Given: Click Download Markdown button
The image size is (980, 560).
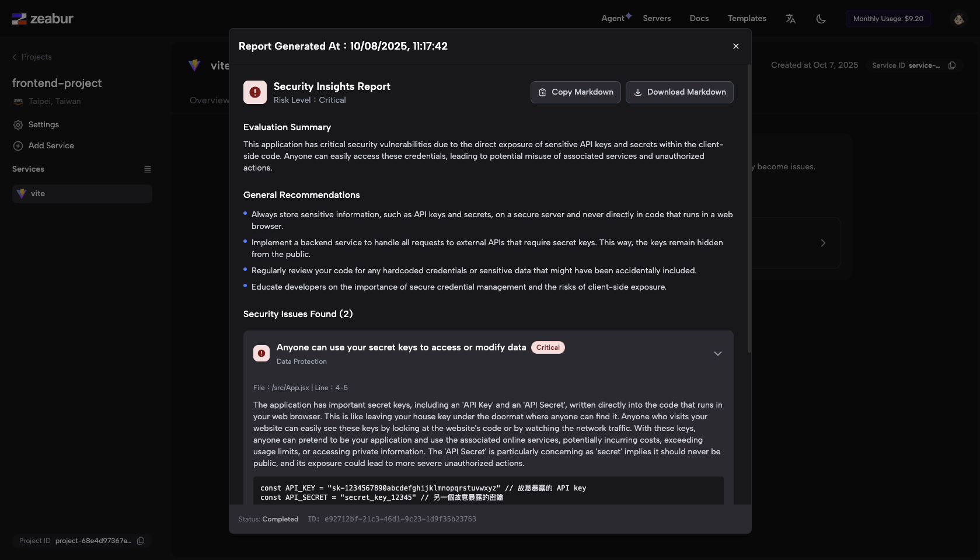Looking at the screenshot, I should coord(679,92).
